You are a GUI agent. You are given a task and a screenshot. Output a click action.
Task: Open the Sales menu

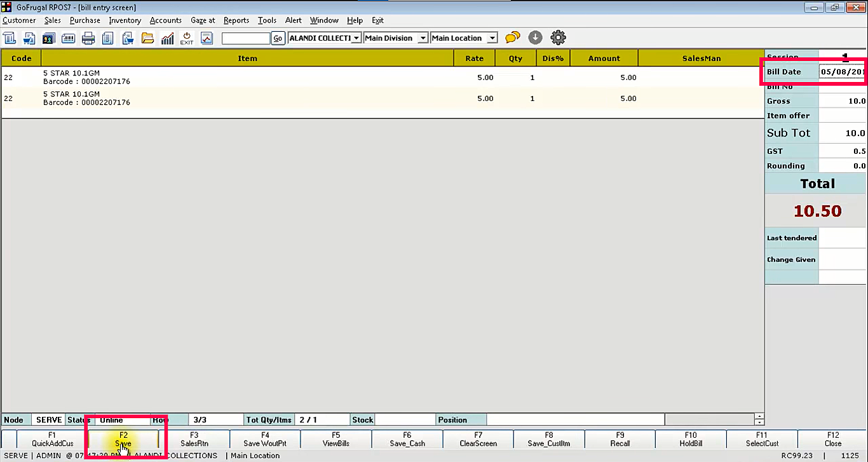click(x=53, y=20)
